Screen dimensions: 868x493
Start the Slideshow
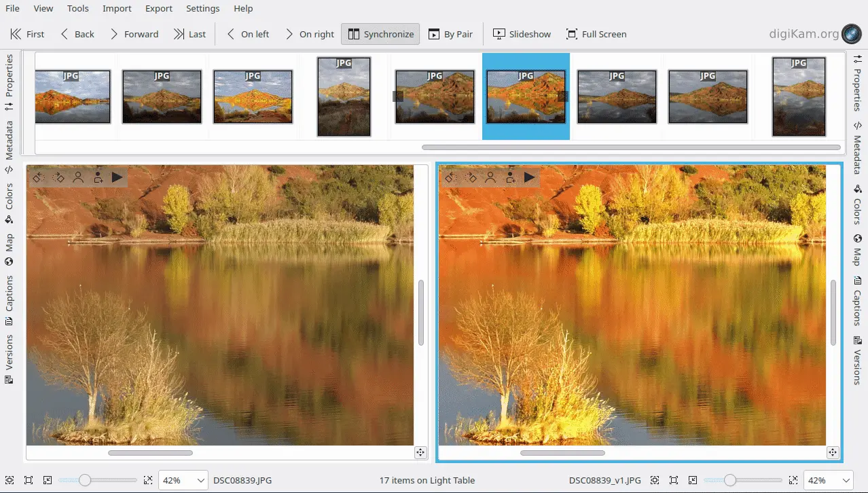point(521,34)
